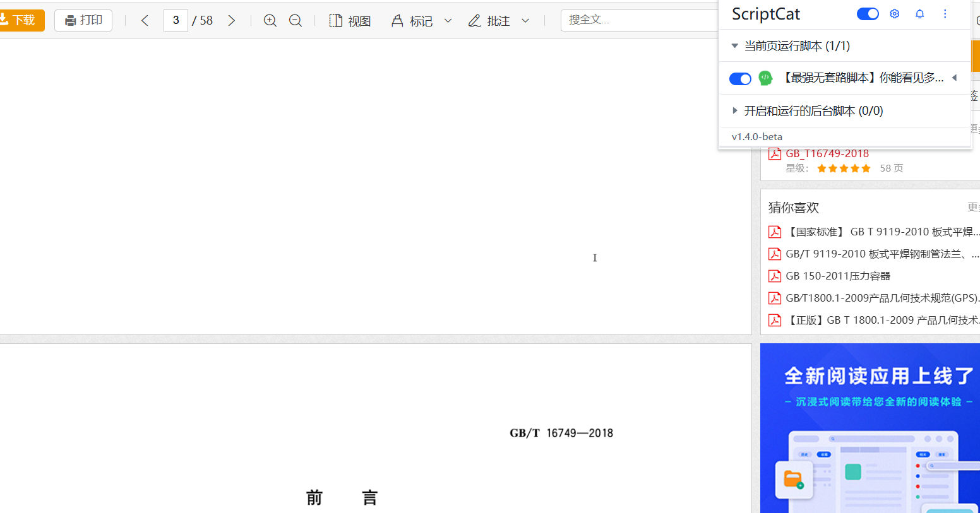Open ScriptCat settings gear
This screenshot has width=980, height=513.
coord(894,14)
